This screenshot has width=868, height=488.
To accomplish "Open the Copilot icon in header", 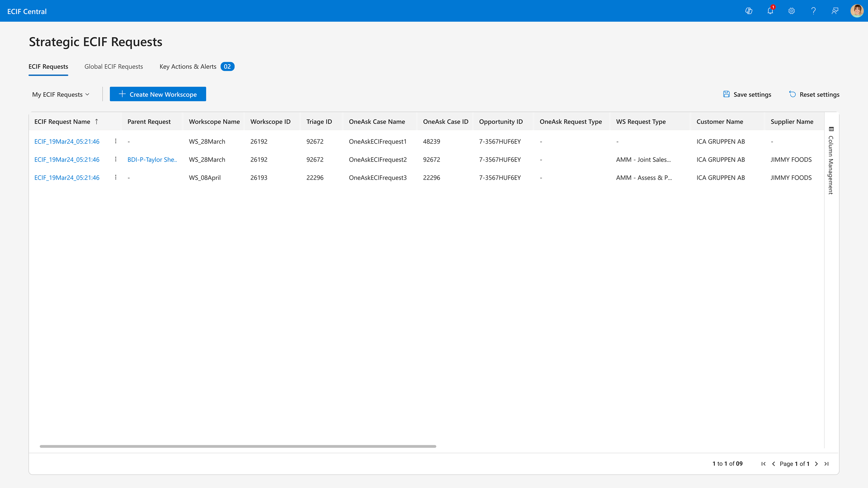I will (748, 11).
